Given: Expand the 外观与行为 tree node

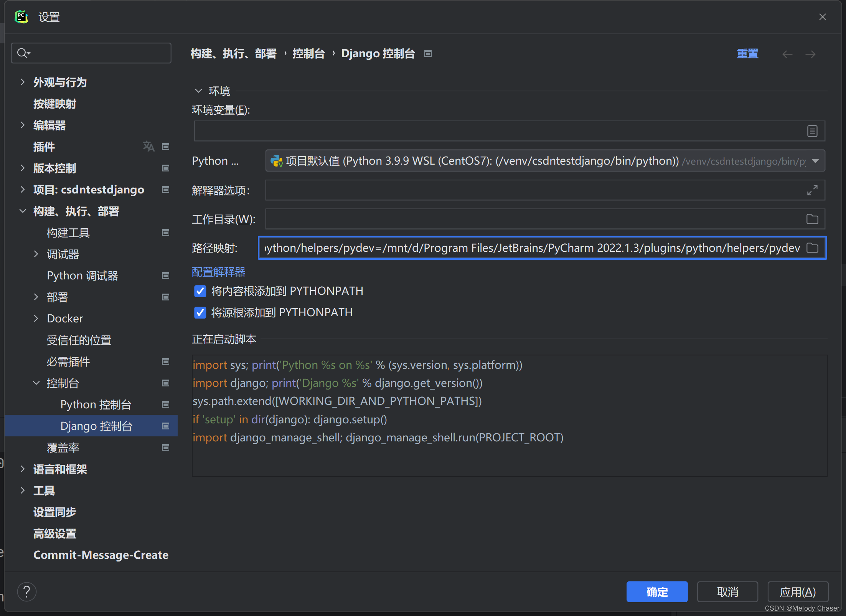Looking at the screenshot, I should tap(23, 82).
